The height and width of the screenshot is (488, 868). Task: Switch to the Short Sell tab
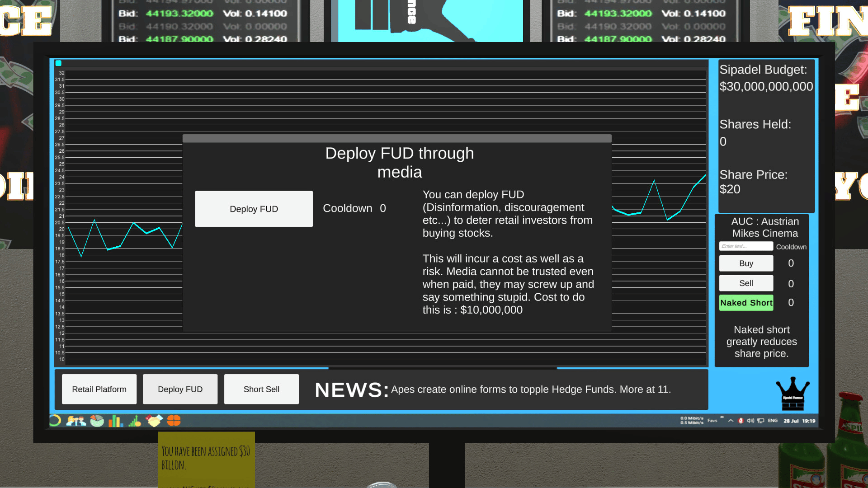[261, 389]
